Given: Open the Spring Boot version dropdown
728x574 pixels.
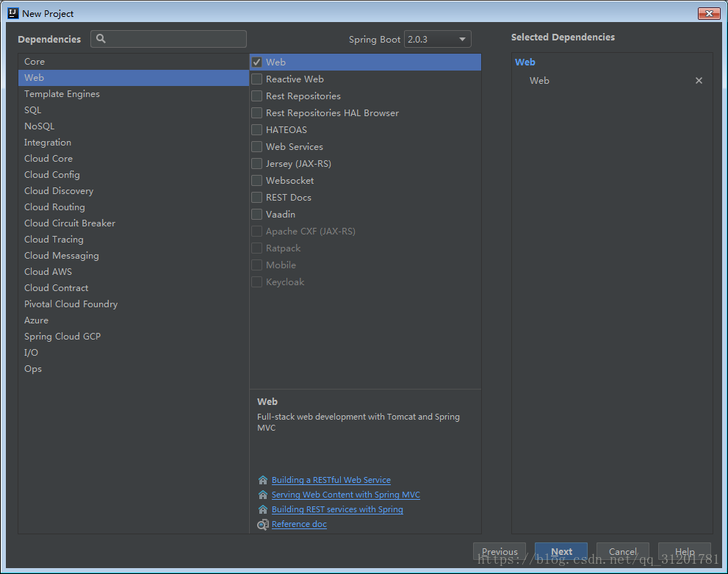Looking at the screenshot, I should tap(437, 39).
